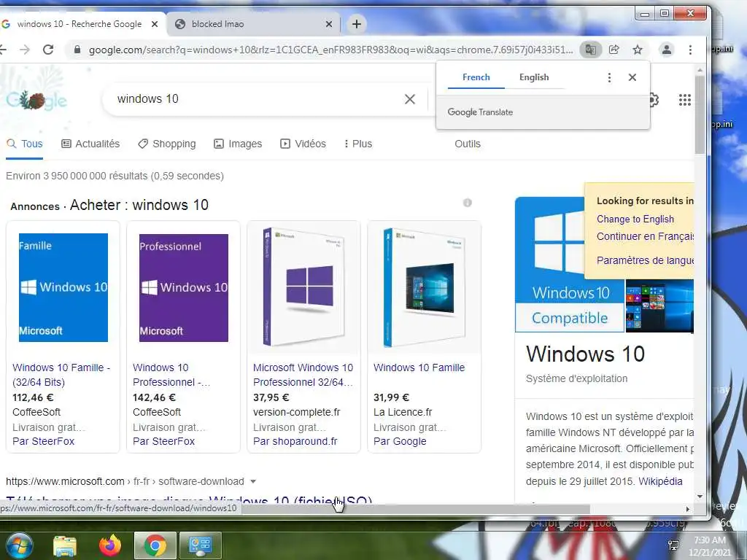The width and height of the screenshot is (747, 560).
Task: Open 'Paramètres de langue' link
Action: (645, 260)
